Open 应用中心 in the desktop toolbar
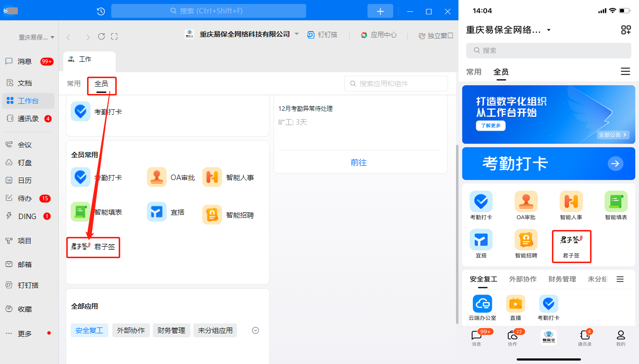Viewport: 639px width, 364px height. point(378,35)
